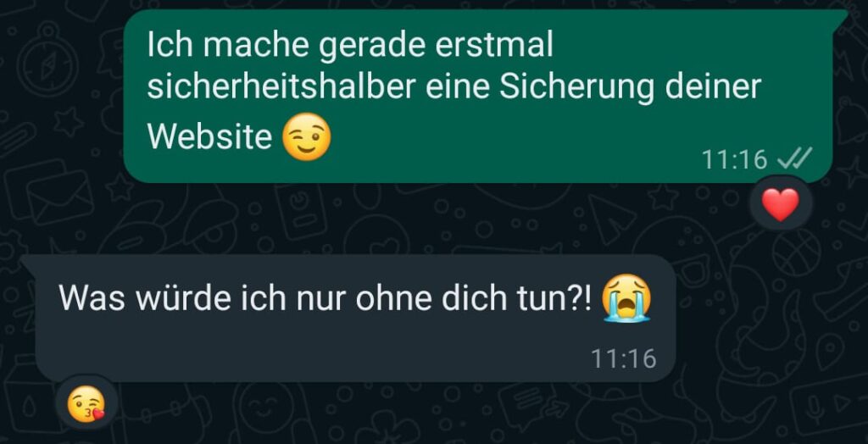
Task: Tap the word "Website"
Action: pos(210,136)
